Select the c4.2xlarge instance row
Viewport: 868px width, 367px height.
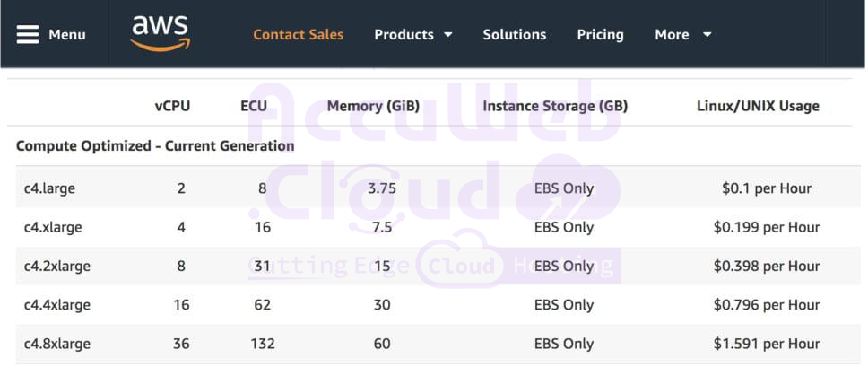pos(57,266)
